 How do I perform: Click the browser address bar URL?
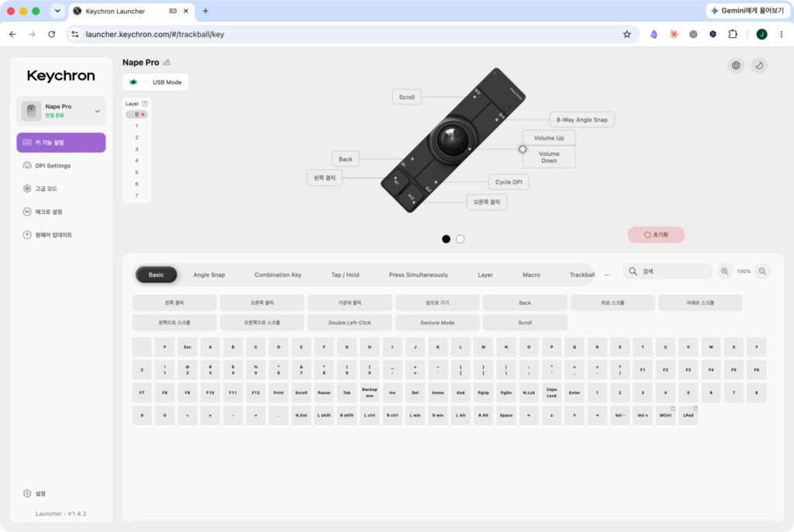point(155,34)
